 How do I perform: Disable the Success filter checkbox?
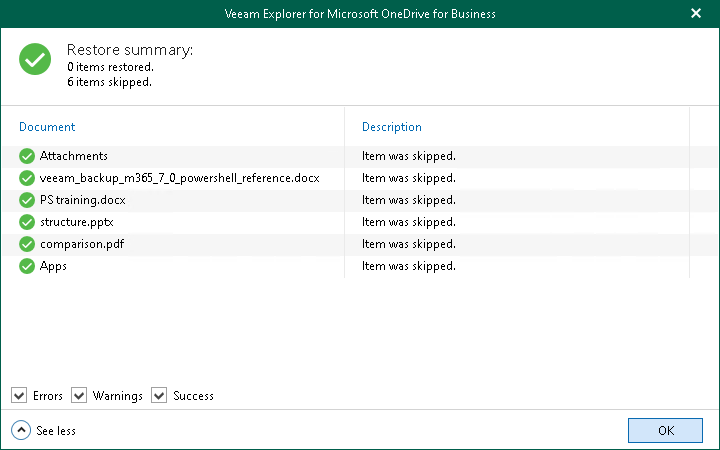click(159, 396)
